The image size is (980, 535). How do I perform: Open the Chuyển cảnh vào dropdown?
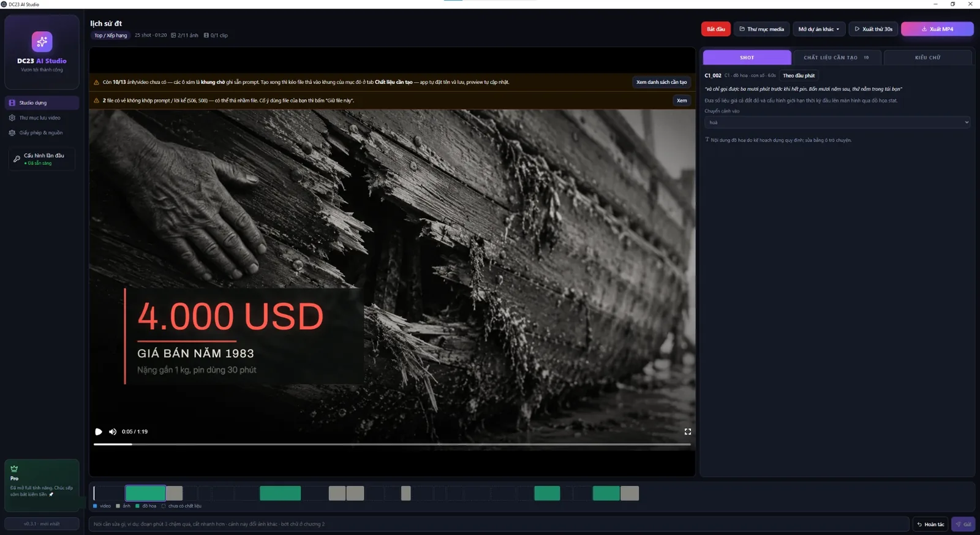point(837,123)
